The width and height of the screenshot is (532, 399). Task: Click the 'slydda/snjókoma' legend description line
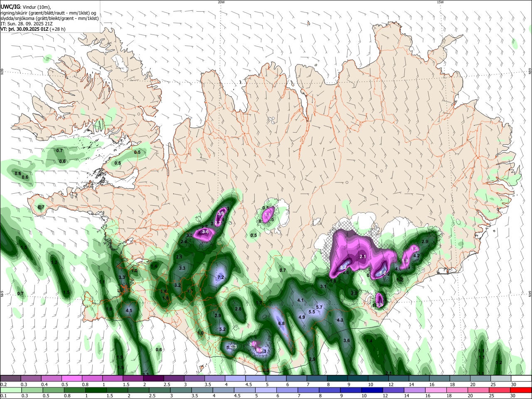click(49, 18)
